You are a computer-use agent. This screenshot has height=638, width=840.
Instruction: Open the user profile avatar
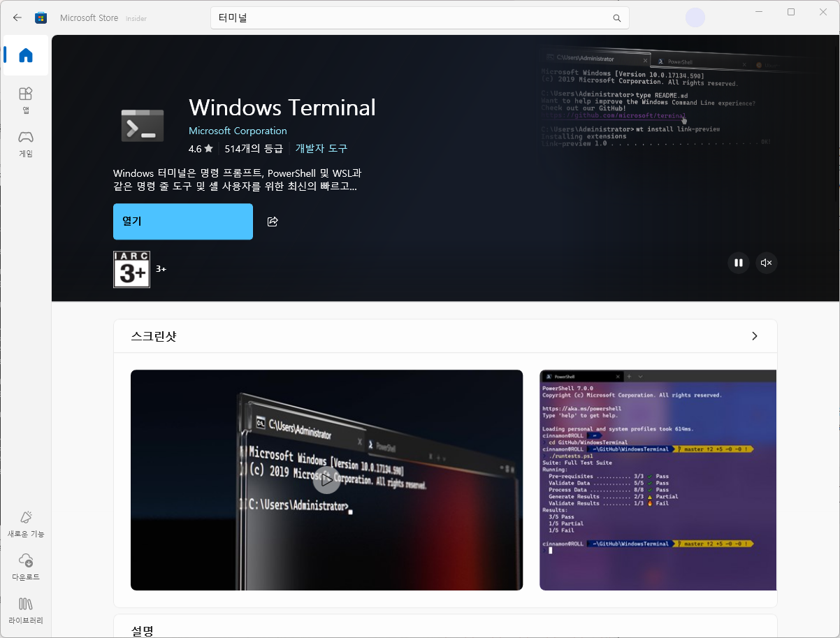[x=695, y=17]
